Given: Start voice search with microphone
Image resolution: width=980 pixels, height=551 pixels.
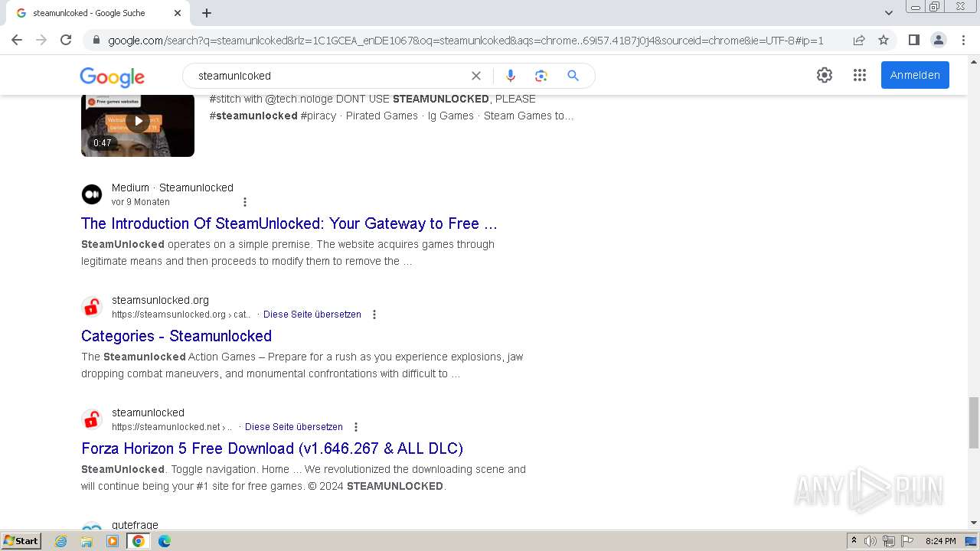Looking at the screenshot, I should (511, 76).
